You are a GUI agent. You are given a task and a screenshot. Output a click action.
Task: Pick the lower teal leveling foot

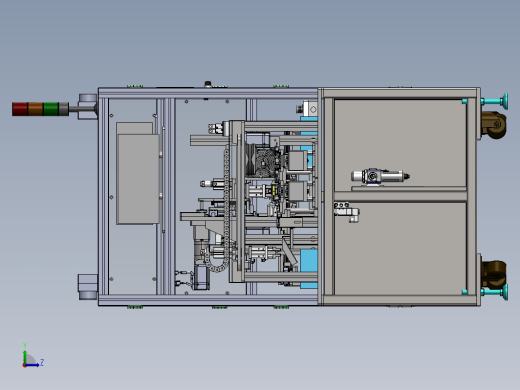coord(495,292)
